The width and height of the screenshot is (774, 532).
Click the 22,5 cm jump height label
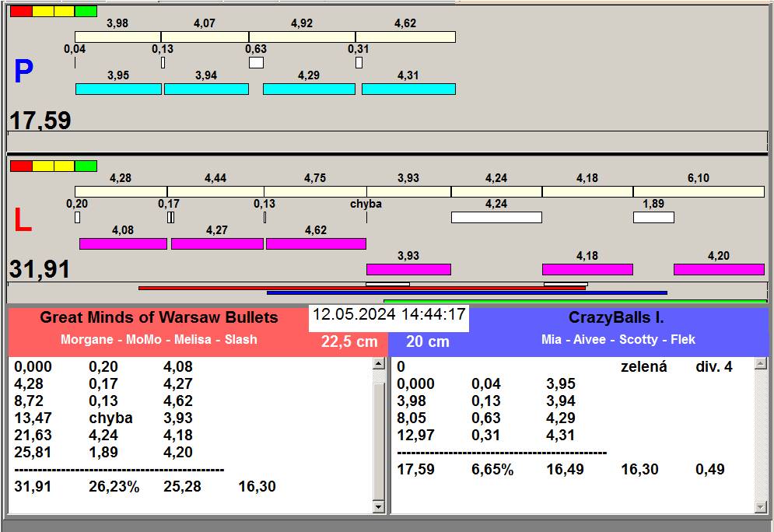pos(349,341)
